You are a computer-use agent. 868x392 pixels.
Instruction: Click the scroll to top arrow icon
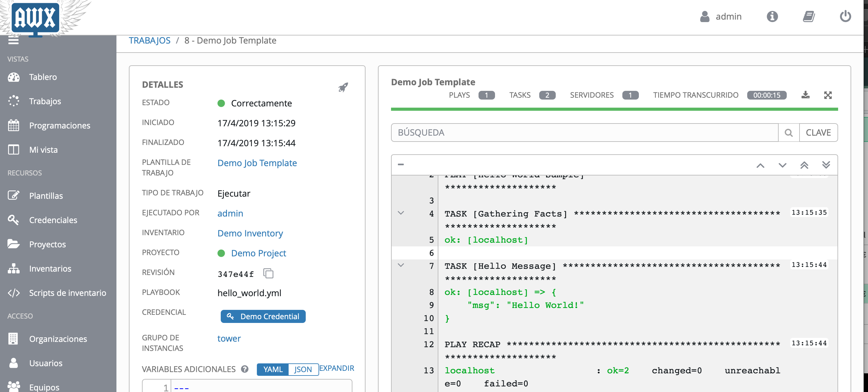[x=804, y=165]
